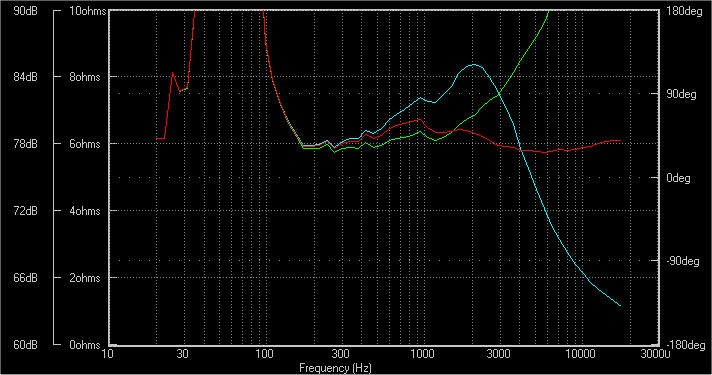The image size is (712, 375).
Task: Click the 10ohms axis label
Action: (88, 11)
